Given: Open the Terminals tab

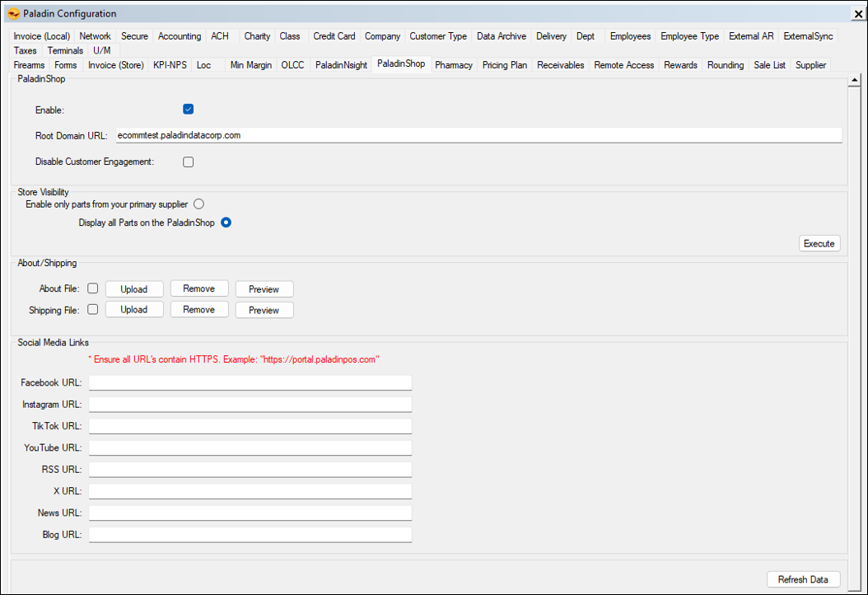Looking at the screenshot, I should click(65, 50).
